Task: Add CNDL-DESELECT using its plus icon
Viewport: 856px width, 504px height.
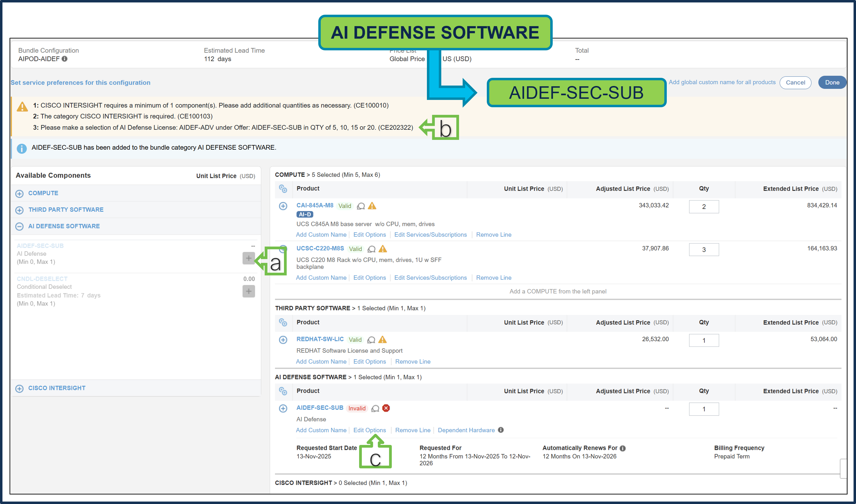Action: click(x=249, y=291)
